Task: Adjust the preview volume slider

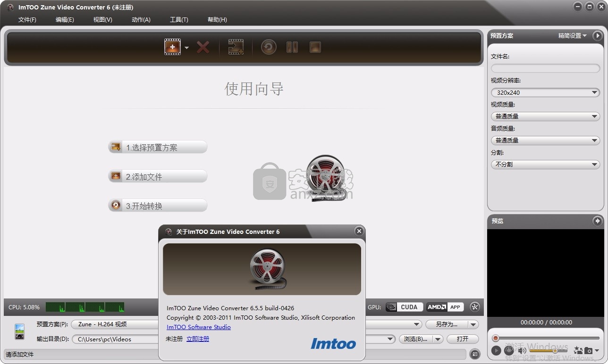Action: 548,351
